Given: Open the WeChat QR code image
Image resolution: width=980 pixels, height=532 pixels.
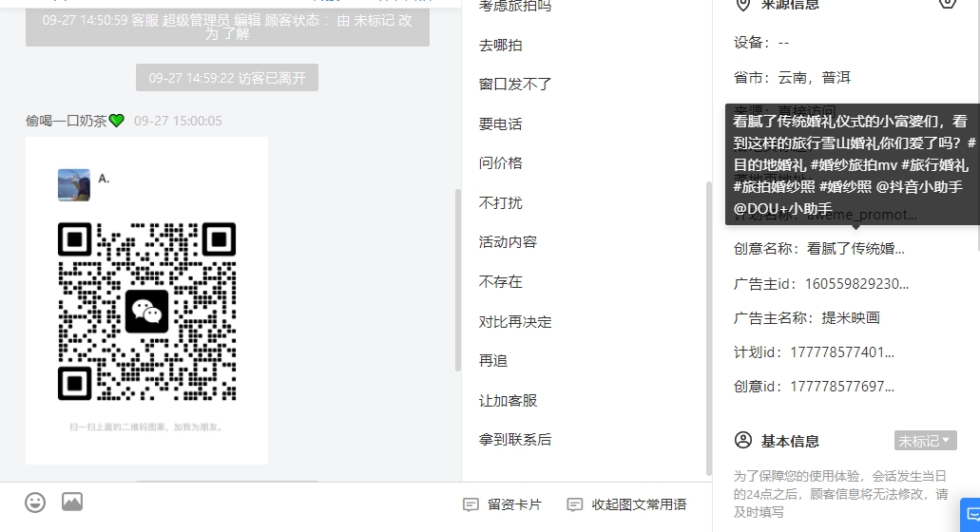Looking at the screenshot, I should (x=147, y=311).
